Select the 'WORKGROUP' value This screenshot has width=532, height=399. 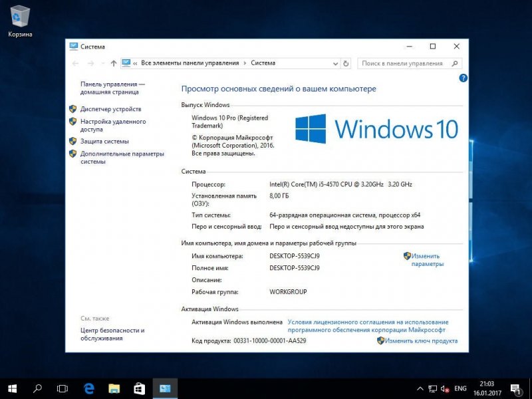288,291
